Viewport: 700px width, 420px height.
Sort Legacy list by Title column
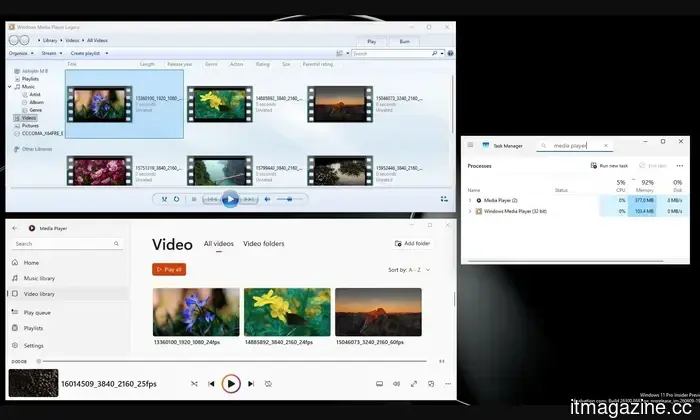[72, 64]
